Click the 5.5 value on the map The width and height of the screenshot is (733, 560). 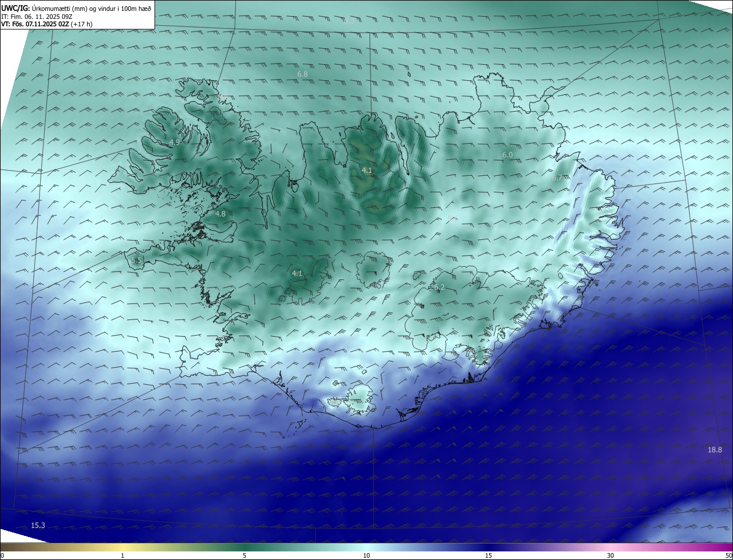tap(136, 261)
